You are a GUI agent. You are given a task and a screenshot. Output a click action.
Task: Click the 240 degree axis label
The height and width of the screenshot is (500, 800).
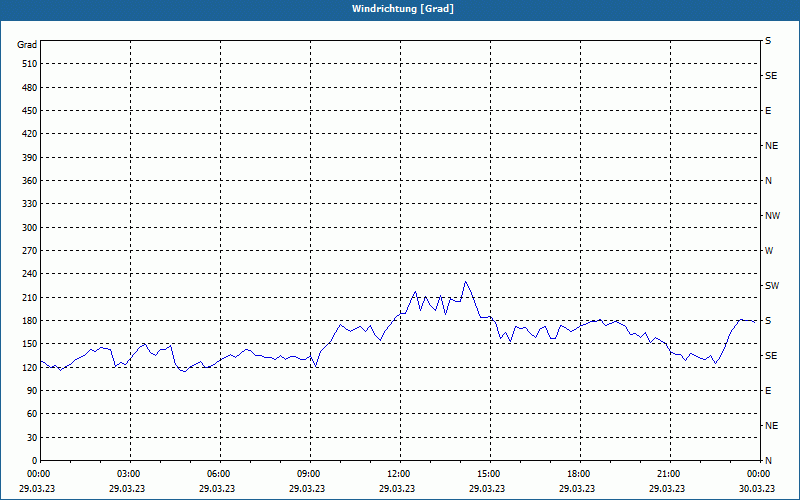[x=30, y=273]
